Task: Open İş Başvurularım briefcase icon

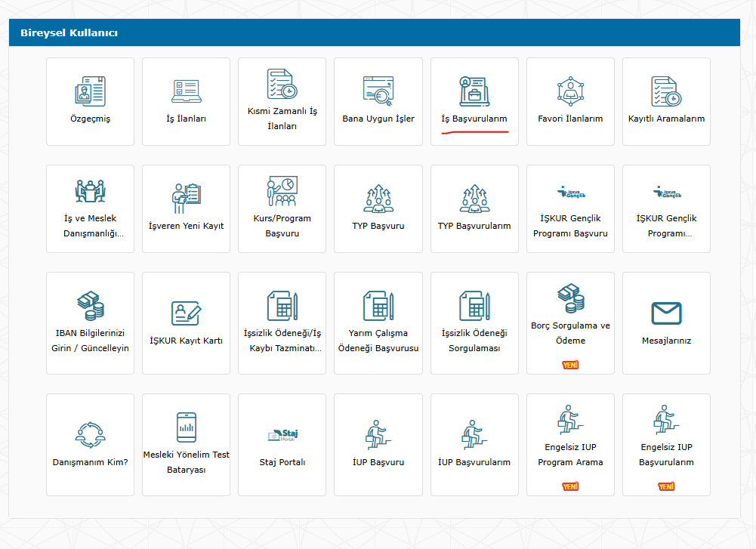Action: click(474, 91)
